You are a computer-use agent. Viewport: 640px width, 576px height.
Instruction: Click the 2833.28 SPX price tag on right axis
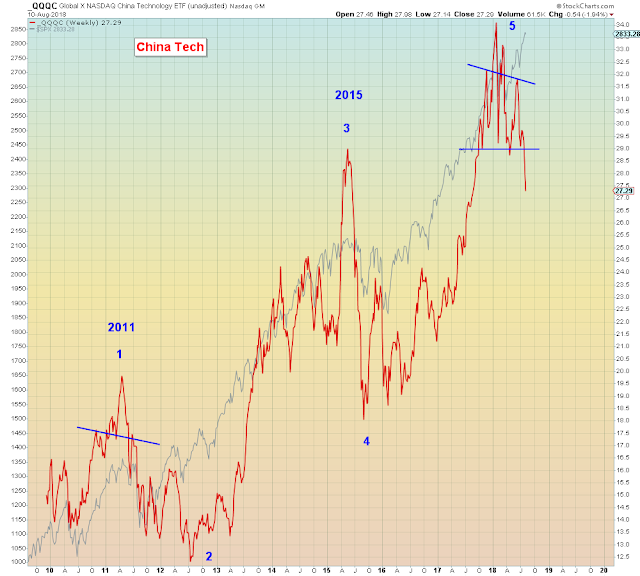627,34
